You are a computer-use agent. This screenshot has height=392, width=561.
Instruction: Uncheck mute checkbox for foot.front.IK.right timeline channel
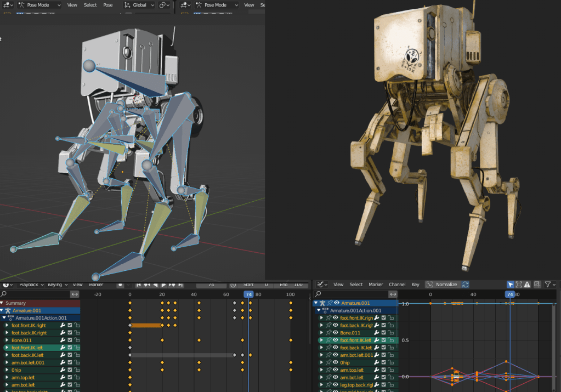70,326
